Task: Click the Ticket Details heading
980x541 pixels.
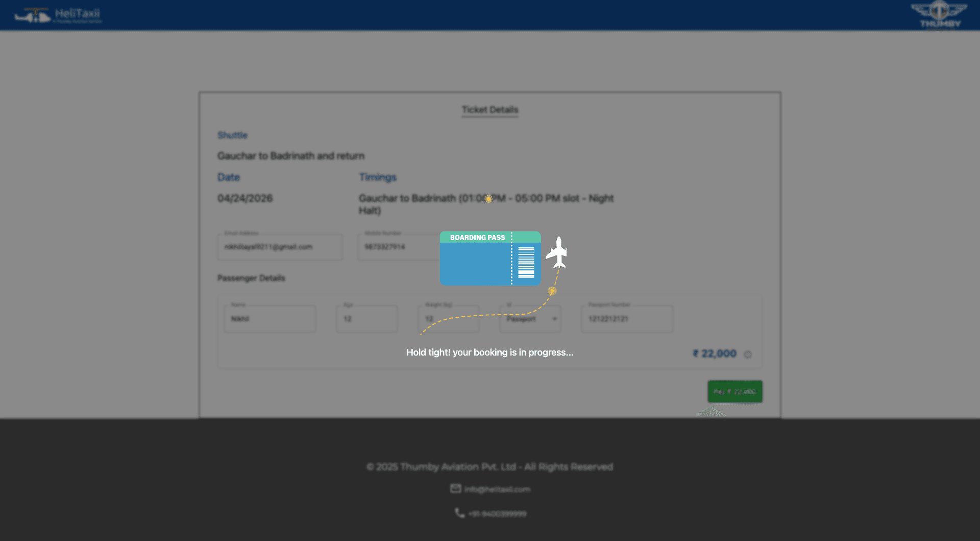Action: (x=489, y=109)
